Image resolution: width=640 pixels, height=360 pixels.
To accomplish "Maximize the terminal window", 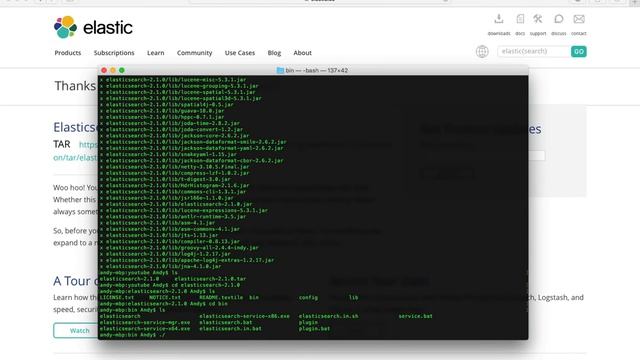I will click(x=122, y=70).
